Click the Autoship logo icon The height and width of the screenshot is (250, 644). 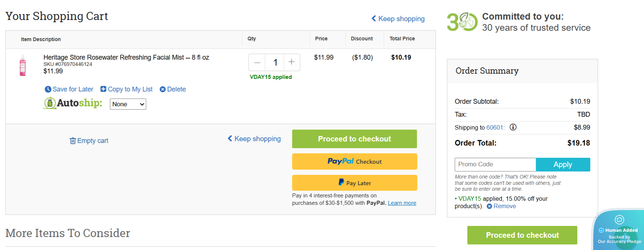point(50,103)
